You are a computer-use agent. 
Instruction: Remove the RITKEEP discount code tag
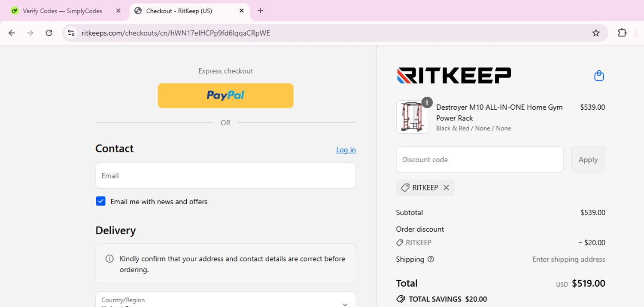coord(447,187)
